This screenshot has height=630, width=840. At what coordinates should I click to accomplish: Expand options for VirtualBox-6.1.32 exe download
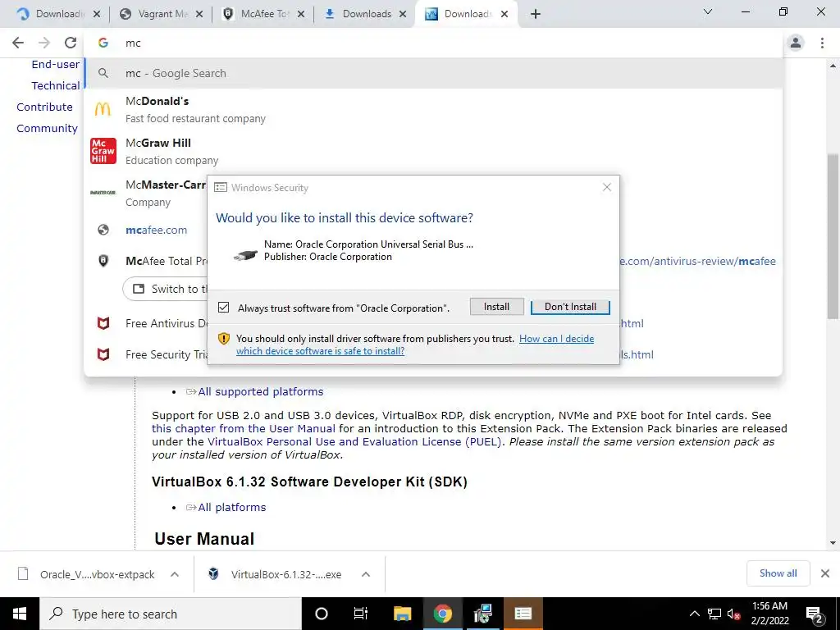(366, 574)
